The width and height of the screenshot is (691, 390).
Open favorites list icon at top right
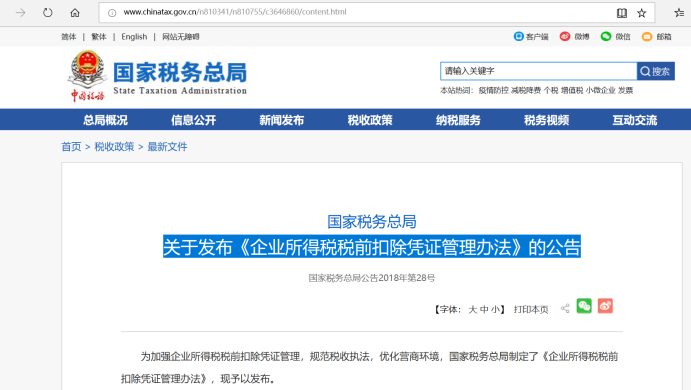(679, 13)
